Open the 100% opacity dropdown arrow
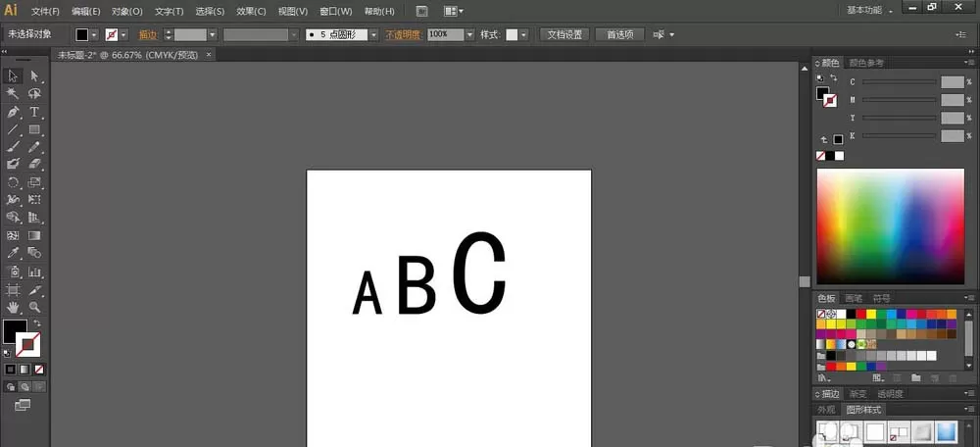 (x=468, y=35)
